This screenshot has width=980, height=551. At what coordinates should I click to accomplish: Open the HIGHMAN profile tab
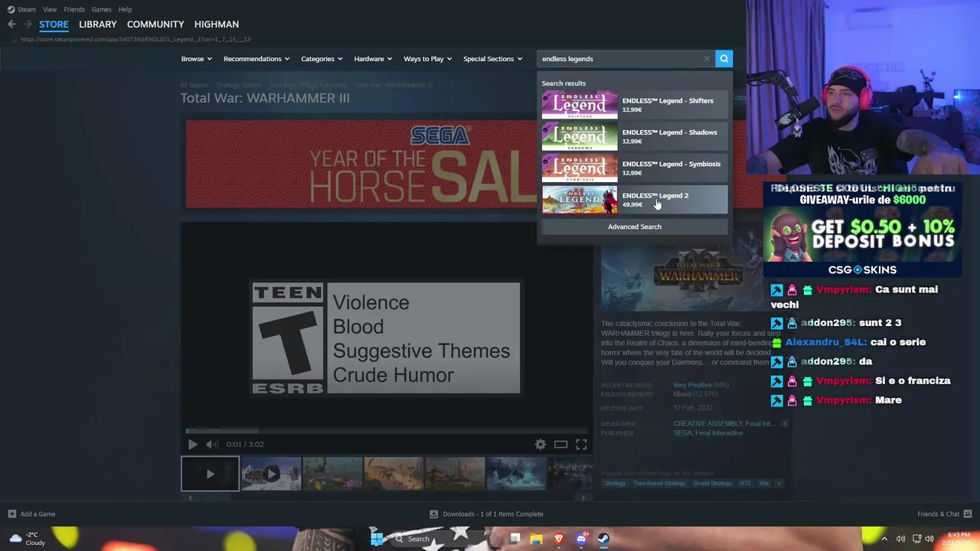click(217, 24)
